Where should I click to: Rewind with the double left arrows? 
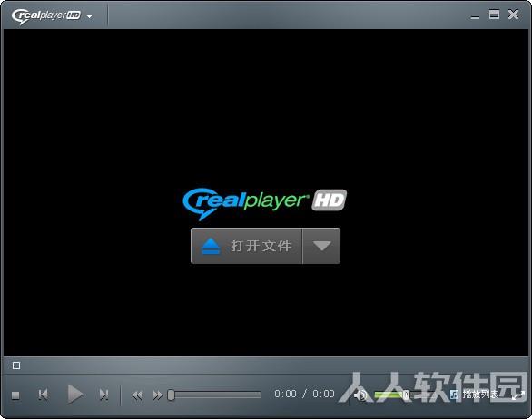(x=137, y=395)
